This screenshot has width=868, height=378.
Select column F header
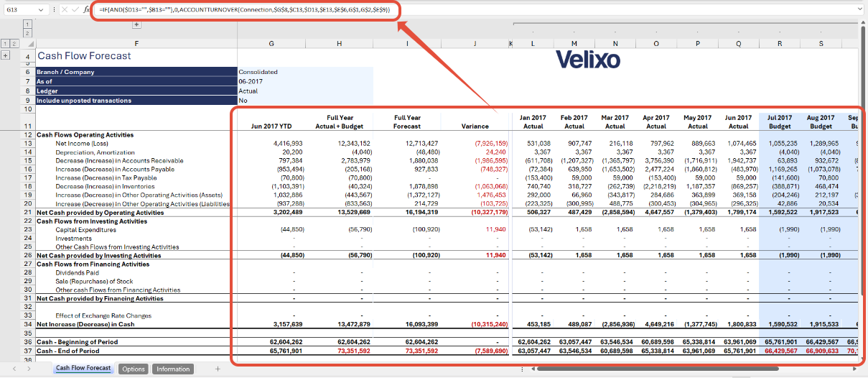[136, 44]
